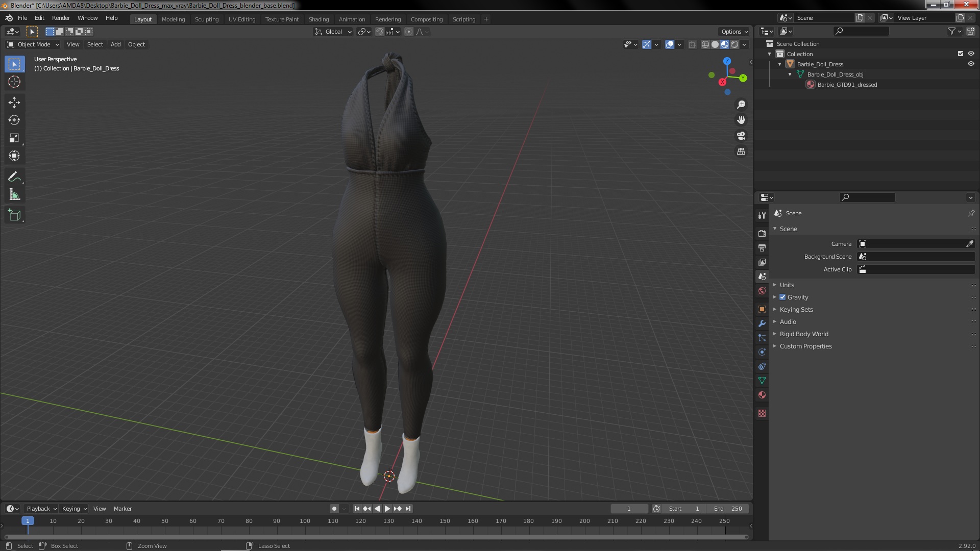This screenshot has height=551, width=980.
Task: Select the Cursor tool in viewport toolbar
Action: [14, 82]
